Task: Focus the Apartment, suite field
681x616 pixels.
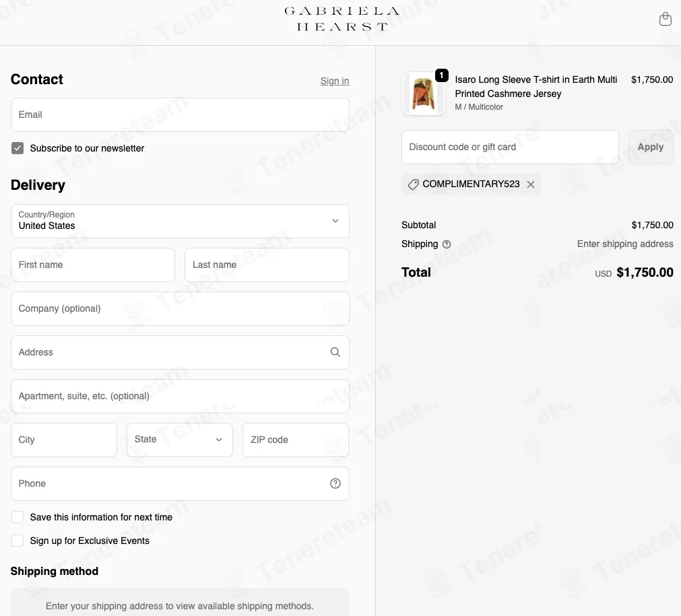Action: pyautogui.click(x=180, y=397)
